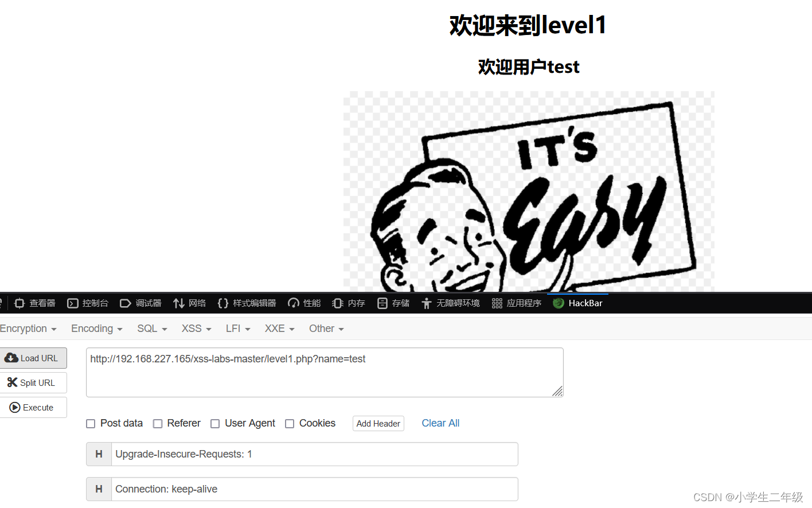Click the Application (应用程序) grid icon
Image resolution: width=812 pixels, height=508 pixels.
click(497, 303)
